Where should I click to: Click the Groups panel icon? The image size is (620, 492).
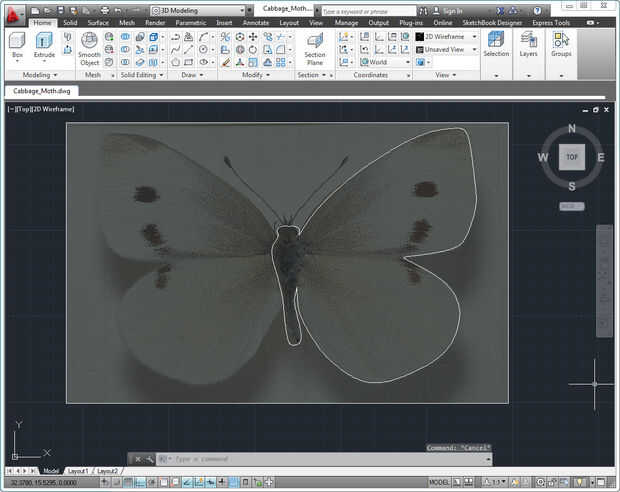[561, 45]
